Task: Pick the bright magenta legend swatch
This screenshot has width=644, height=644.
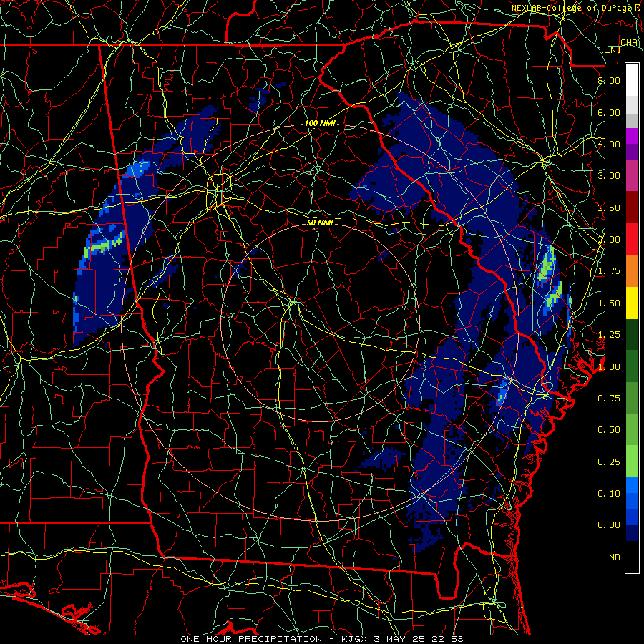Action: click(x=632, y=136)
